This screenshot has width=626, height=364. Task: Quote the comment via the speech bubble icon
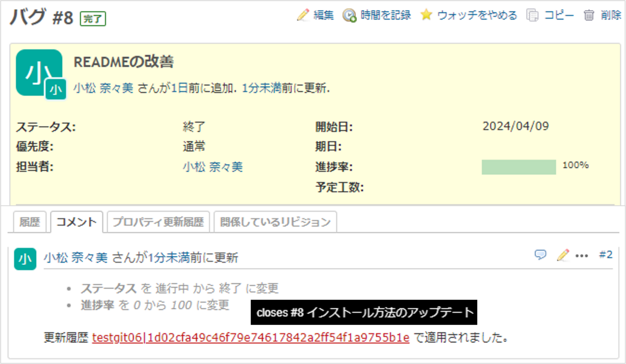point(540,255)
